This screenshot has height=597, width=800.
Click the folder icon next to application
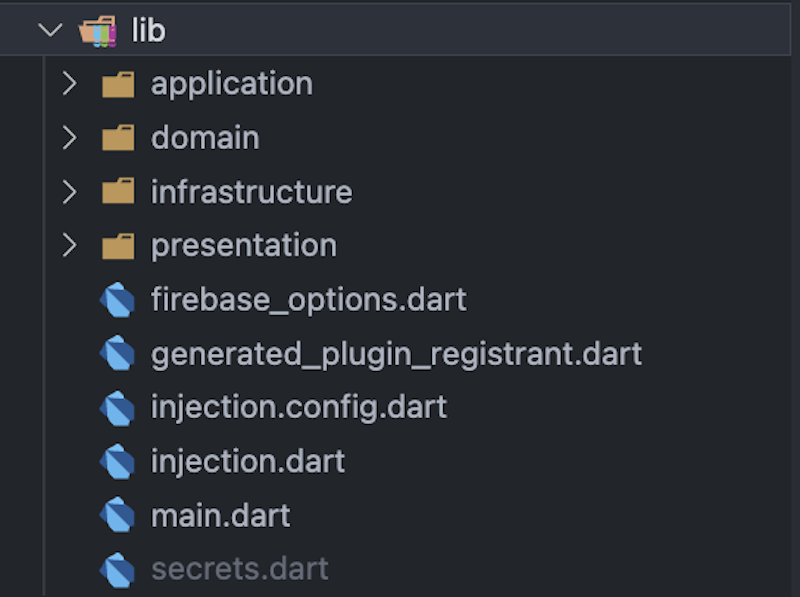pos(118,84)
